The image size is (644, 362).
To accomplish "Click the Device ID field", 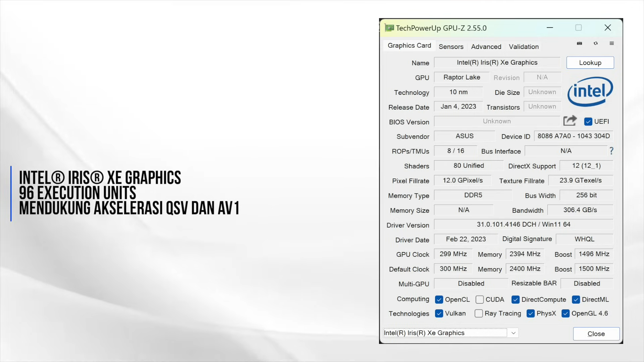I will click(574, 136).
